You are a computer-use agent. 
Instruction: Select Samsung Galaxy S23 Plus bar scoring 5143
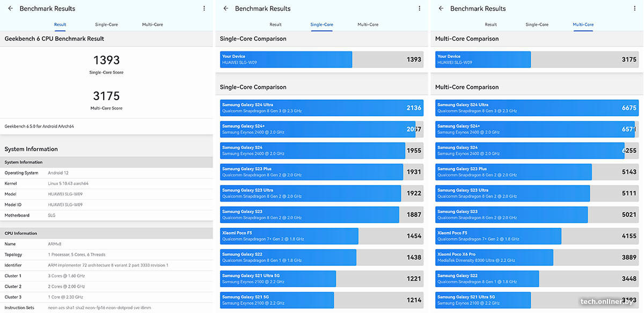[x=537, y=172]
